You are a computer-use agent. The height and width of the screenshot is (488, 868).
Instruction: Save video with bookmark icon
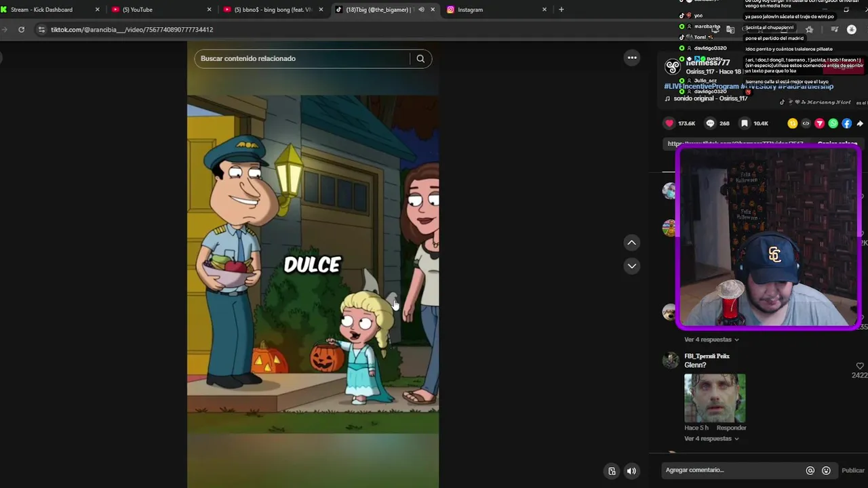tap(744, 123)
